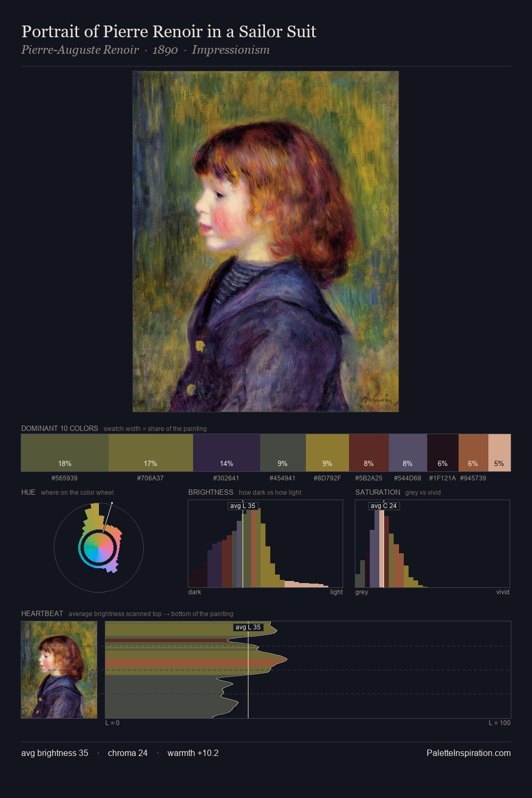Screen dimensions: 532x798
Task: Click the slate purple swatch above #544D68
Action: pyautogui.click(x=408, y=453)
